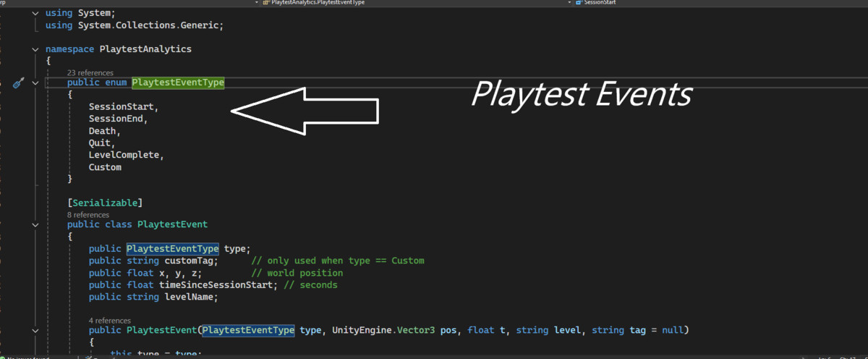
Task: Click the PlaytestEvent constructor name
Action: 161,331
